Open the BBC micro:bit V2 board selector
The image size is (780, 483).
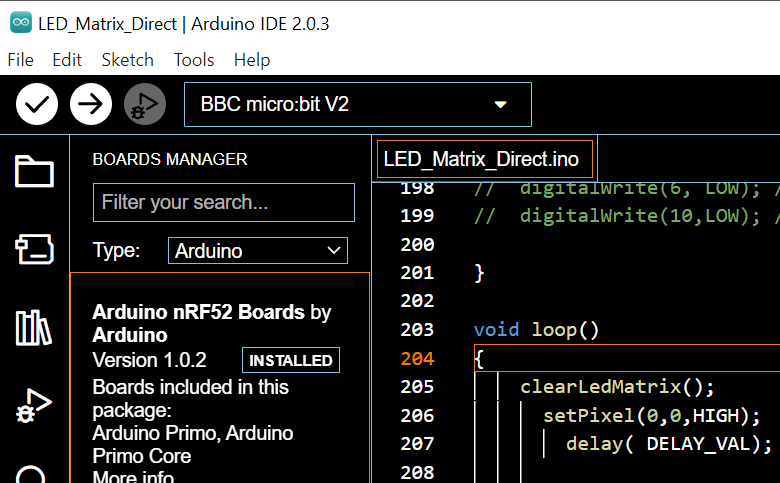358,104
